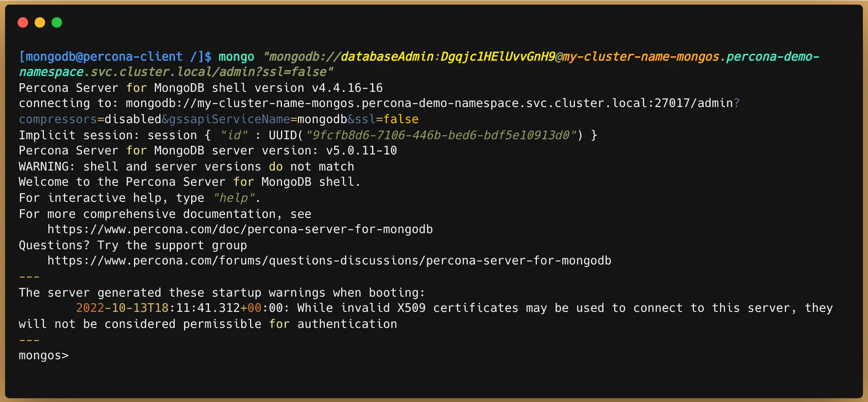Click the databaseAdmin username in connection string
Viewport: 868px width, 402px height.
(x=387, y=57)
